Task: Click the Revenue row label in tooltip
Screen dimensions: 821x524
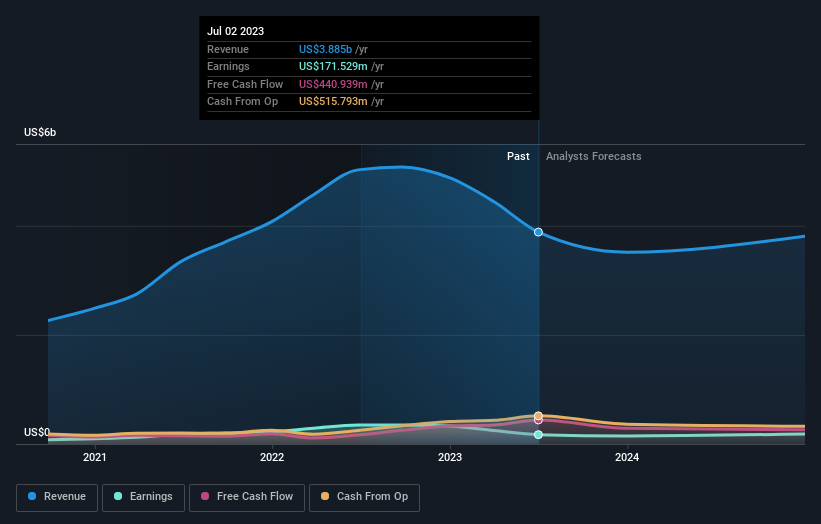Action: click(228, 49)
